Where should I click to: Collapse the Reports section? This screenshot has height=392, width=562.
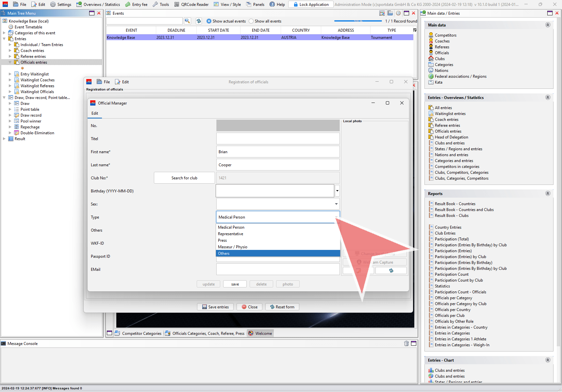548,193
